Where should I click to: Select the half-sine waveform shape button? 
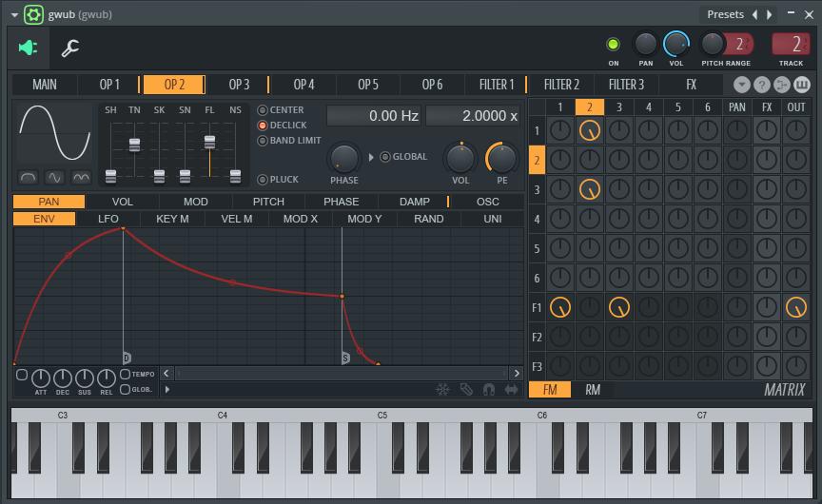[29, 178]
